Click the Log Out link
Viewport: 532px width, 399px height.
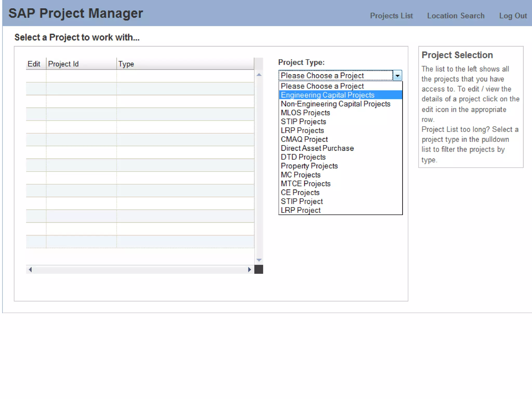pyautogui.click(x=513, y=16)
